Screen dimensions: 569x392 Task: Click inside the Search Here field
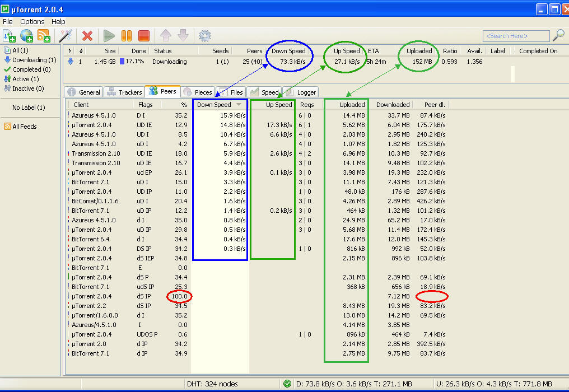[x=515, y=35]
